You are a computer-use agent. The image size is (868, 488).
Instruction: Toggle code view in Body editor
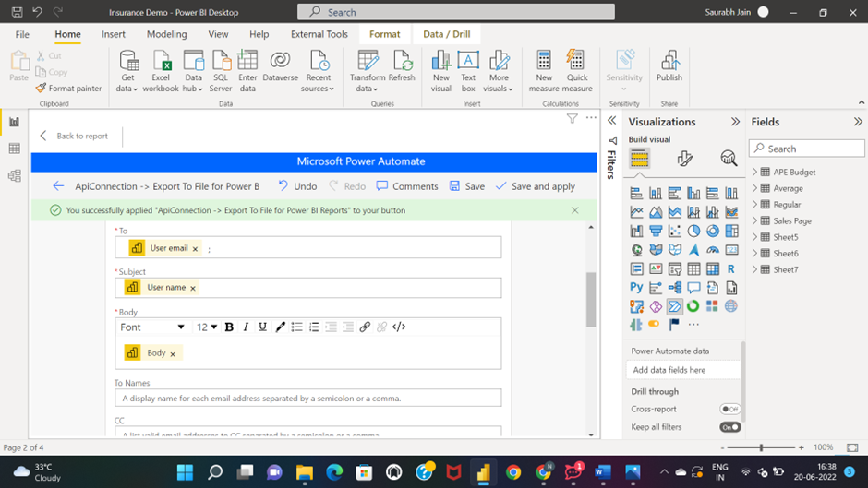click(399, 327)
